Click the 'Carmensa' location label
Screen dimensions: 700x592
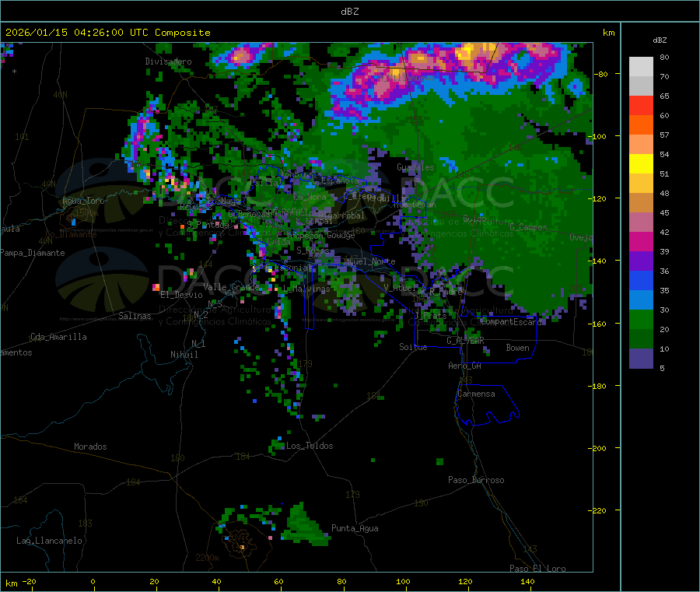(476, 394)
